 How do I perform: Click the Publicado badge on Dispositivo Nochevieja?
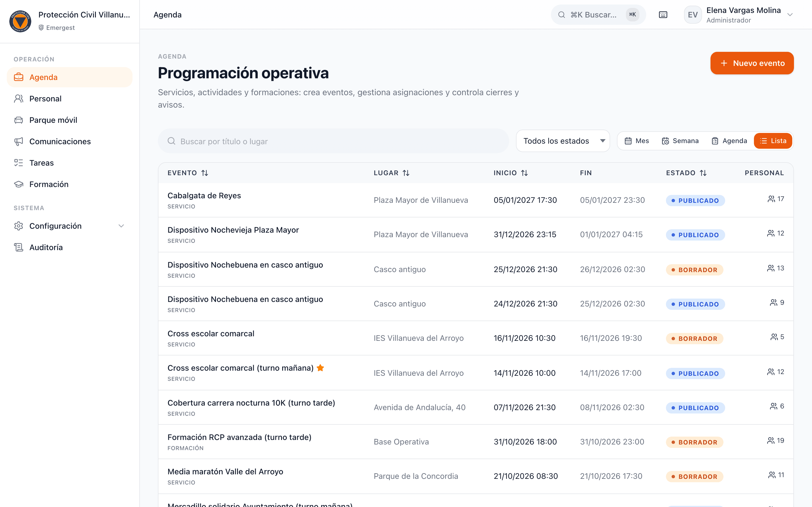click(x=695, y=235)
